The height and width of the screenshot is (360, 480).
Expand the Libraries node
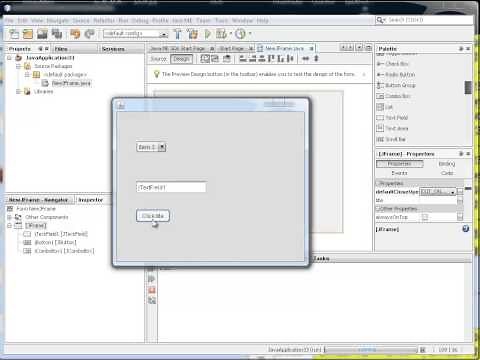(x=19, y=91)
